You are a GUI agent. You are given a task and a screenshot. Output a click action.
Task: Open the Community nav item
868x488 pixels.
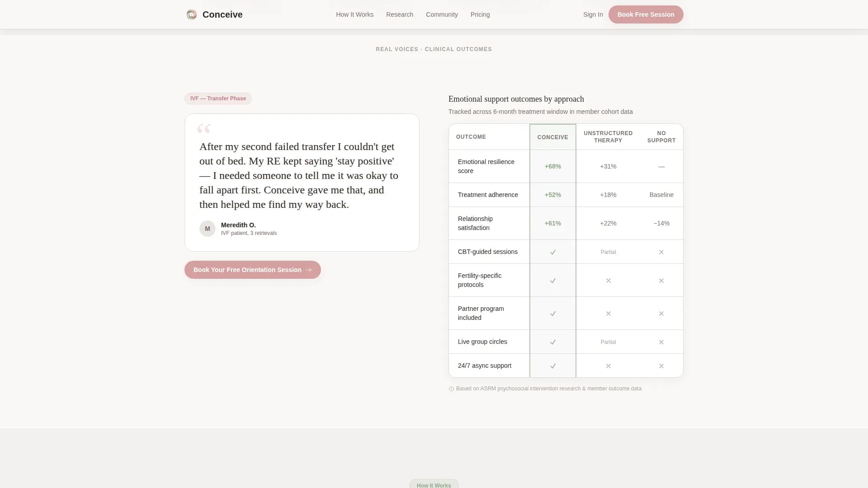[442, 14]
